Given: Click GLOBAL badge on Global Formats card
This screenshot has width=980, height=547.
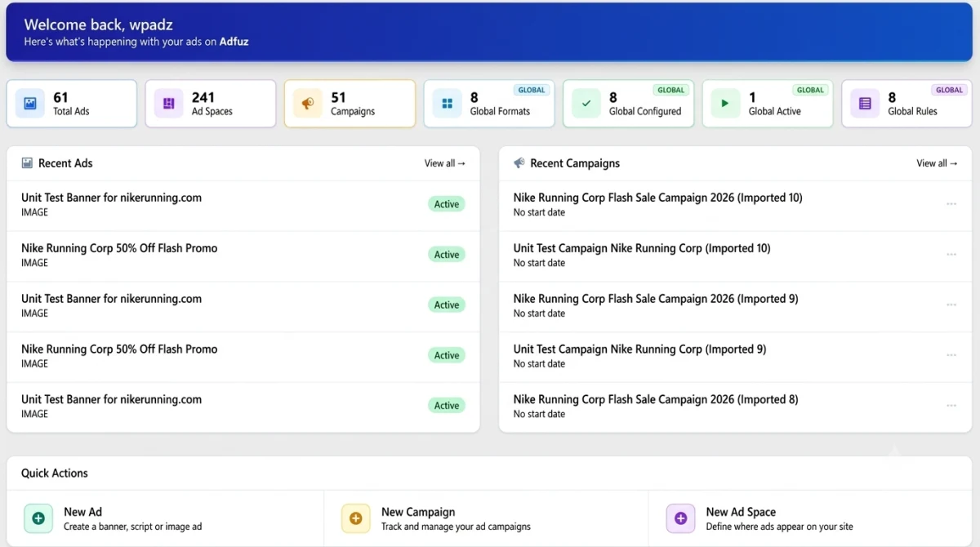Looking at the screenshot, I should pos(532,91).
